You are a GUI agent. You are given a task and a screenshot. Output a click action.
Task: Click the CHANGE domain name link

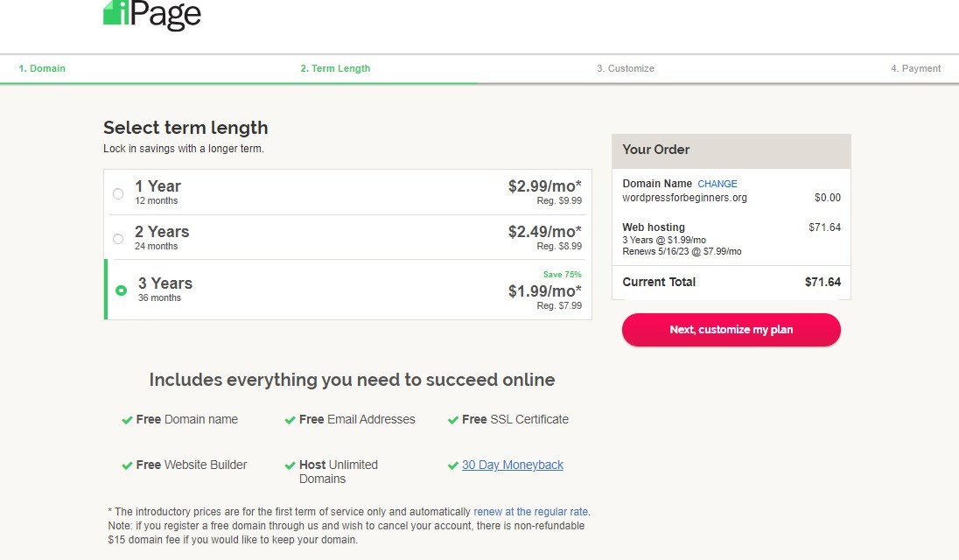point(717,184)
